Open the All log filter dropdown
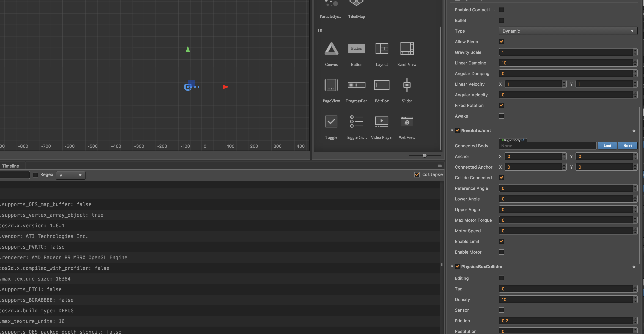The image size is (644, 334). point(70,175)
